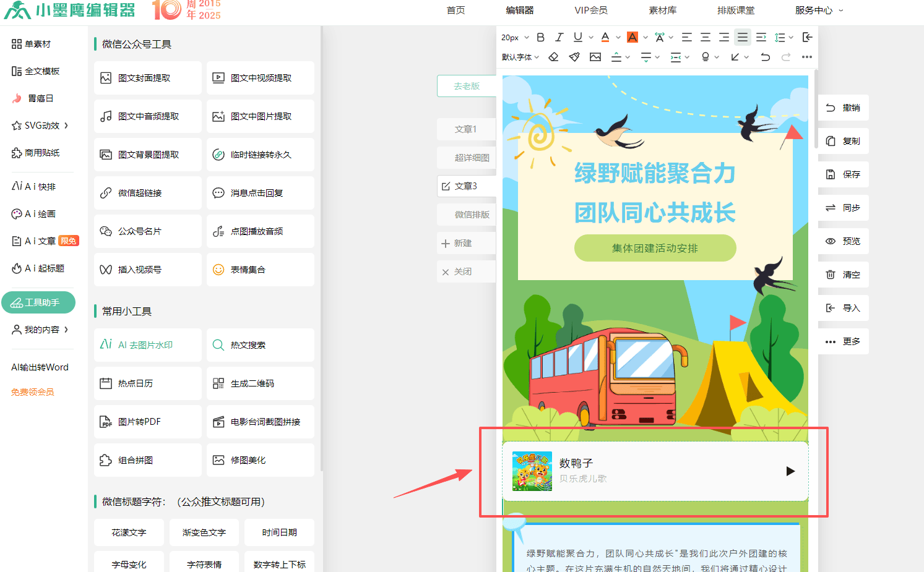Image resolution: width=924 pixels, height=572 pixels.
Task: Click the 清空 trash button
Action: coord(843,275)
